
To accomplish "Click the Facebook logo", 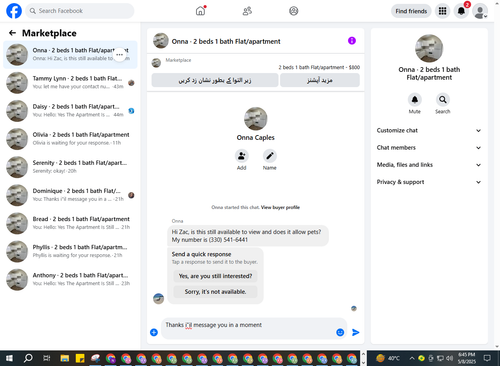I will [x=14, y=11].
